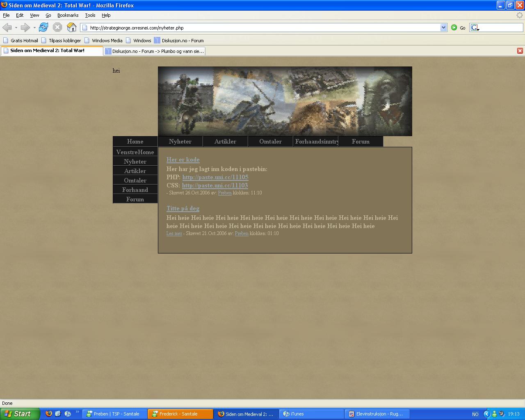Screen dimensions: 525x420
Task: Select Forhaandsinntrykk in the top navigation
Action: click(315, 142)
